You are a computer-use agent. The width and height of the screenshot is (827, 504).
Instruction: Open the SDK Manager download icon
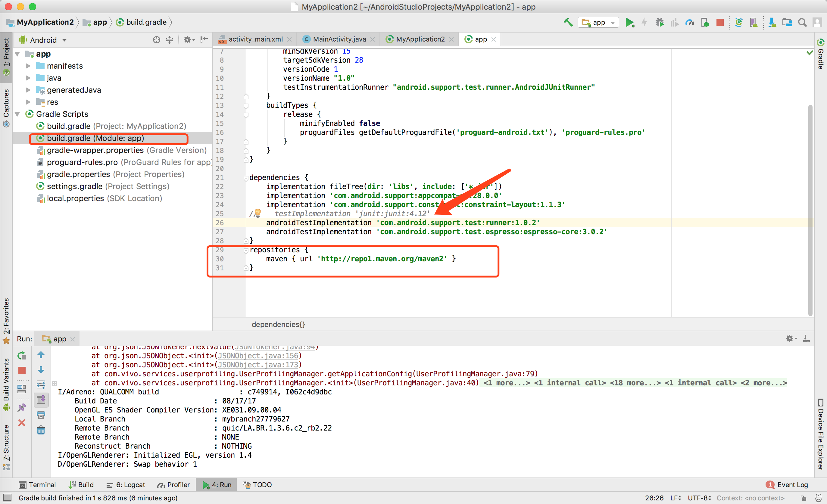(772, 22)
